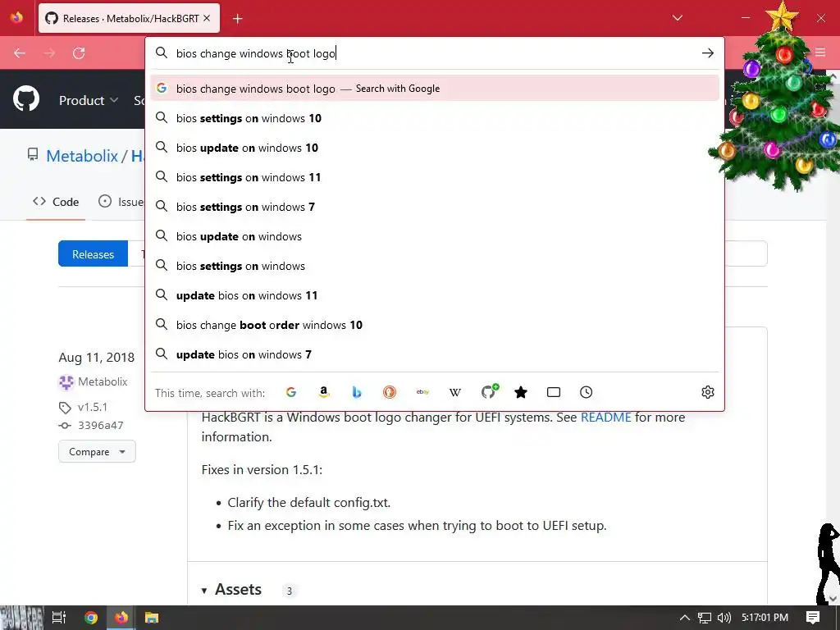
Task: Search this time with Bing icon
Action: pos(357,392)
